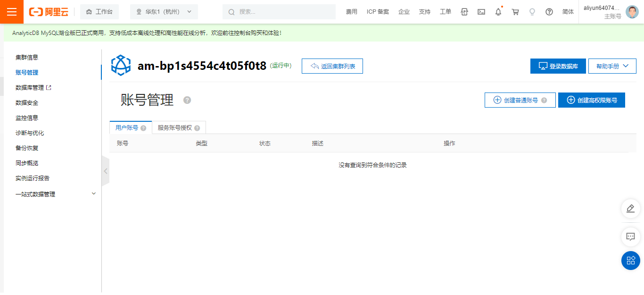Click the 工作台 workbench button

point(99,12)
